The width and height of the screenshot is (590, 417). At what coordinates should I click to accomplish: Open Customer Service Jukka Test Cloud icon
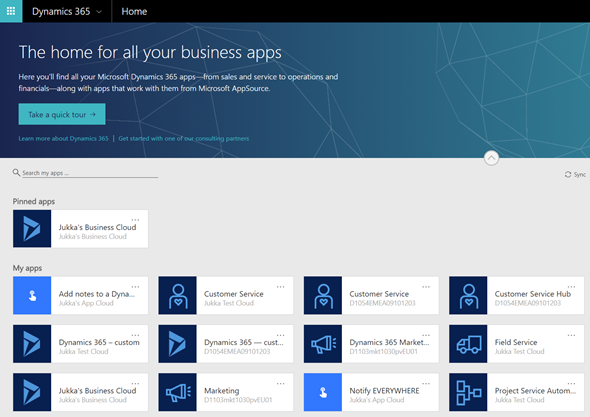pyautogui.click(x=178, y=295)
